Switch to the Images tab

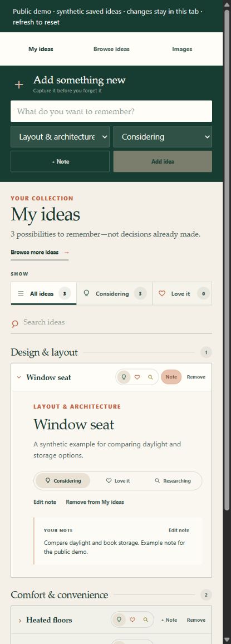(182, 49)
